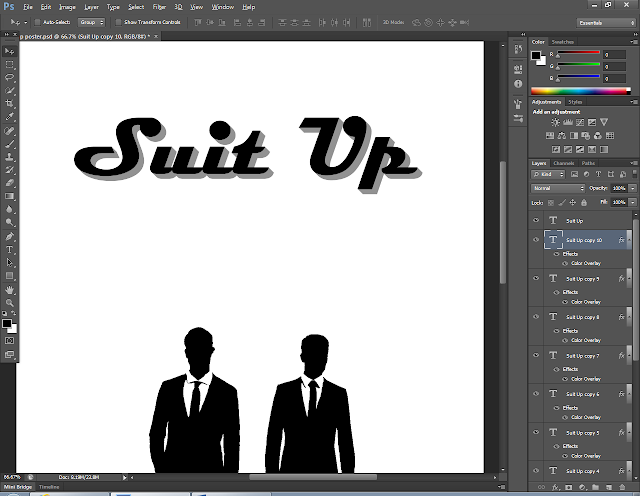Select the Eraser tool
Image resolution: width=640 pixels, height=496 pixels.
[9, 183]
